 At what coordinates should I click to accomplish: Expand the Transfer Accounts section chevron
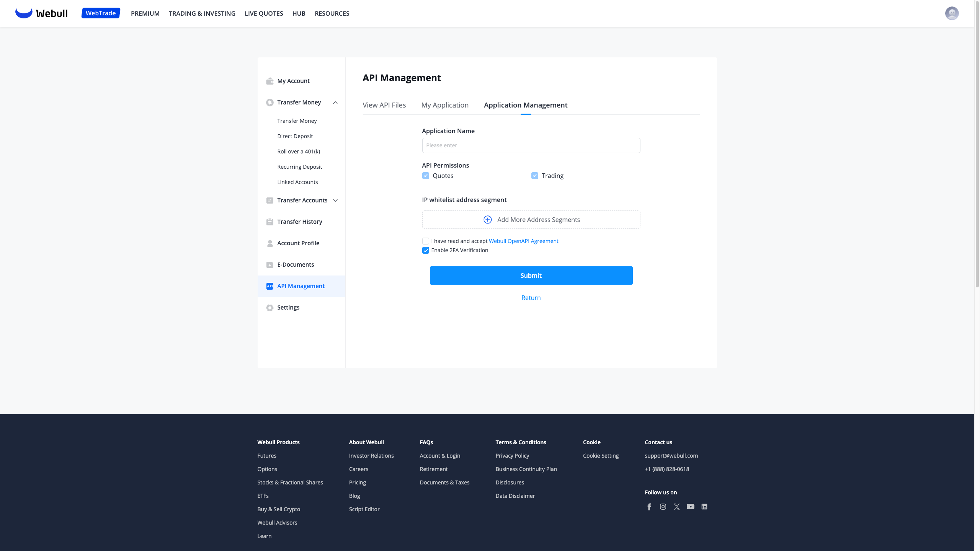point(335,201)
